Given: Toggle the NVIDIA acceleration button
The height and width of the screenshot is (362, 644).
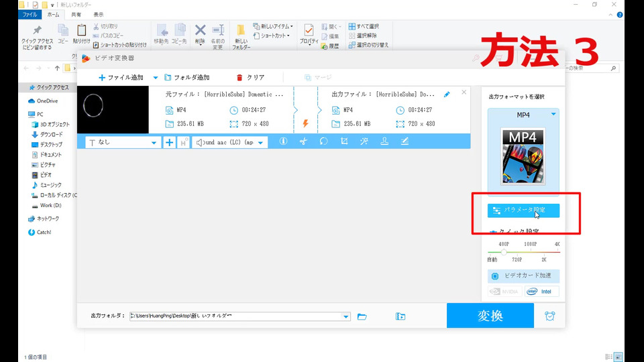Looking at the screenshot, I should click(504, 292).
